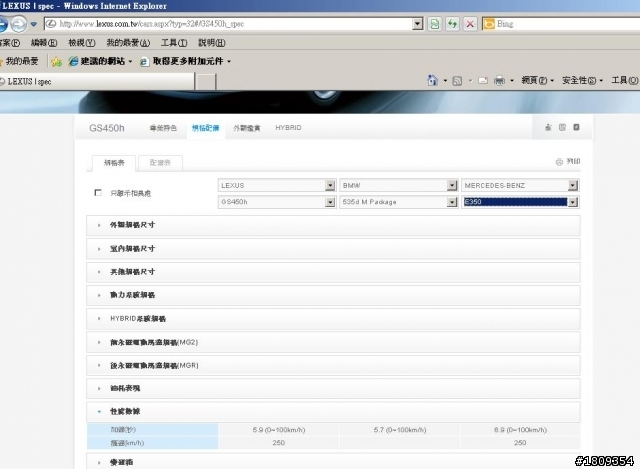Click the 5.9 (0~100km/h) value
Image resolution: width=640 pixels, height=469 pixels.
279,430
